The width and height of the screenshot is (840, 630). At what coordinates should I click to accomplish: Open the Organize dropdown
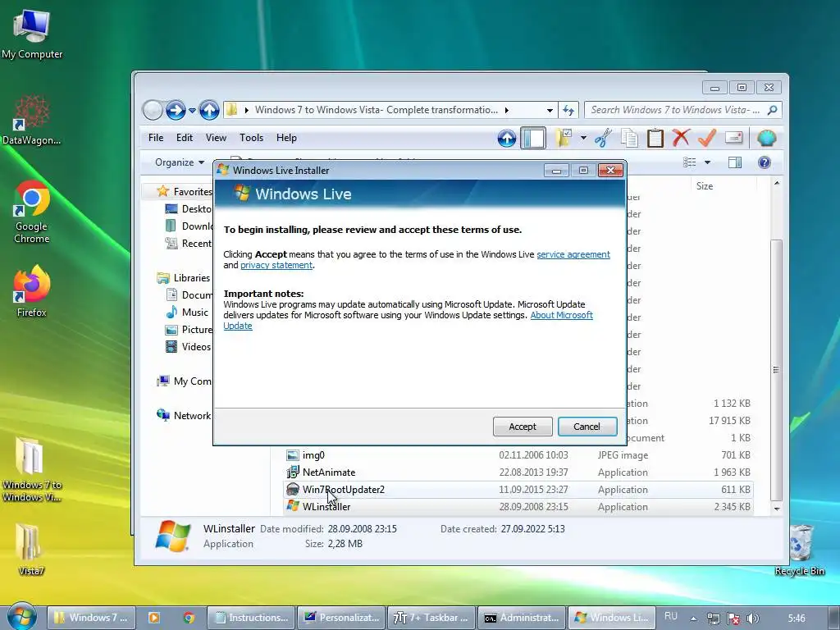[x=180, y=162]
